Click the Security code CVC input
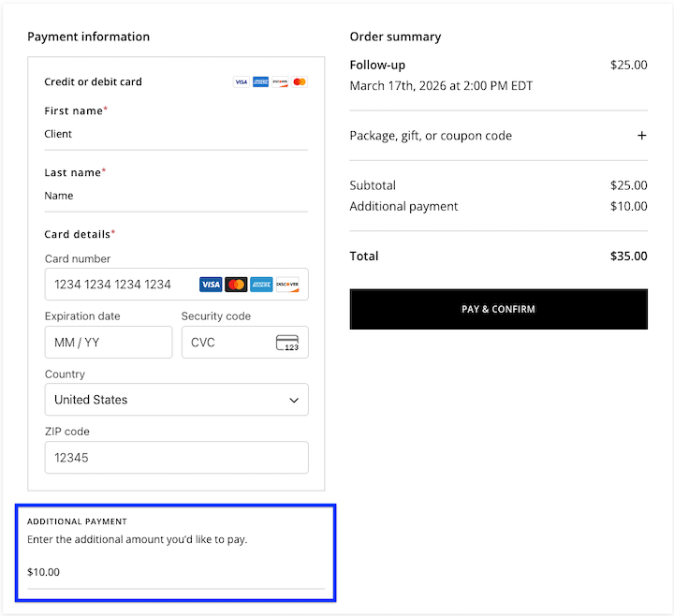The width and height of the screenshot is (674, 616). [x=225, y=343]
